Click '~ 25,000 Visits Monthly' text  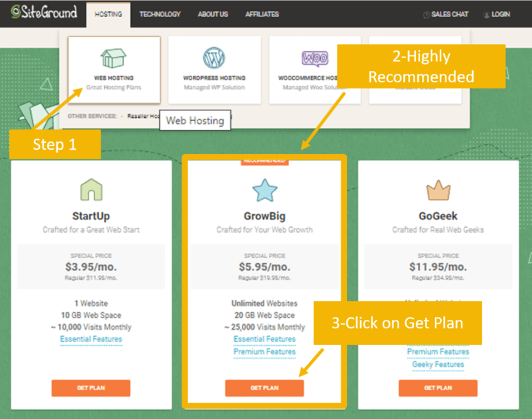pyautogui.click(x=265, y=327)
